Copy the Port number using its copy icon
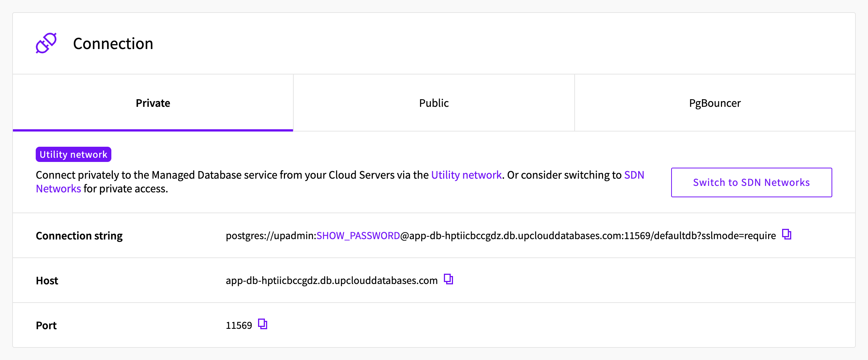868x360 pixels. (x=263, y=324)
